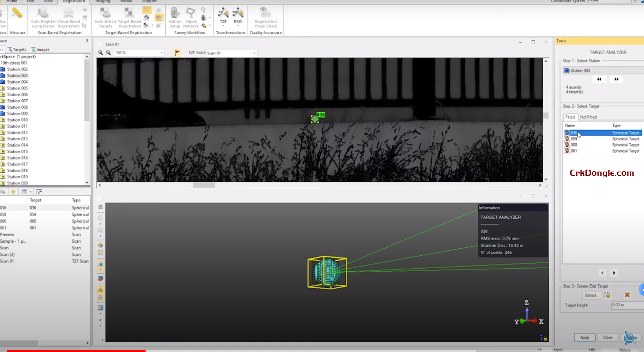The height and width of the screenshot is (352, 644).
Task: Enable the Fitted targets filter
Action: tap(570, 117)
